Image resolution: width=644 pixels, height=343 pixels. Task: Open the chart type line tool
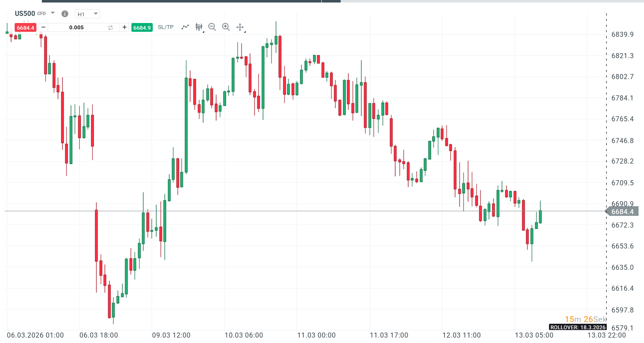click(185, 27)
